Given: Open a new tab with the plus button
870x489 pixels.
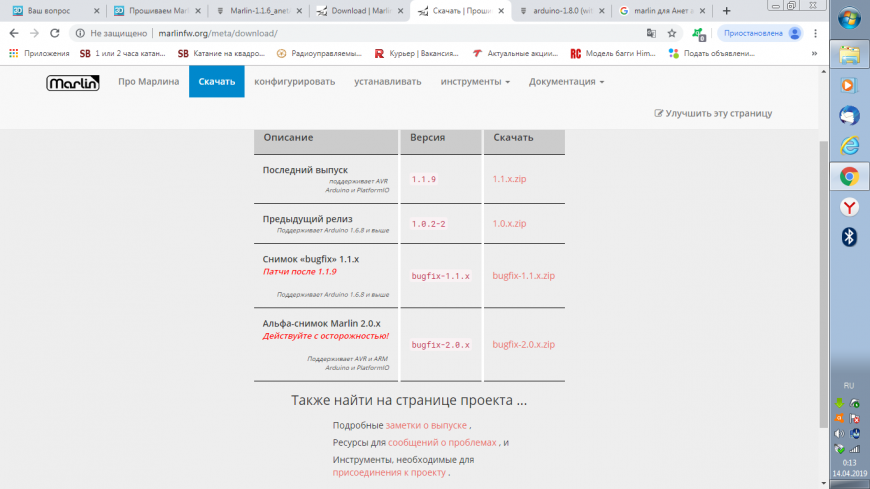Looking at the screenshot, I should tap(726, 11).
